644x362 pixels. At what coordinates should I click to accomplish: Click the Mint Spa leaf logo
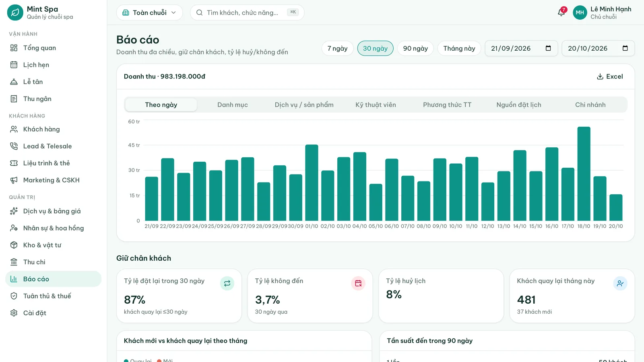coord(15,12)
